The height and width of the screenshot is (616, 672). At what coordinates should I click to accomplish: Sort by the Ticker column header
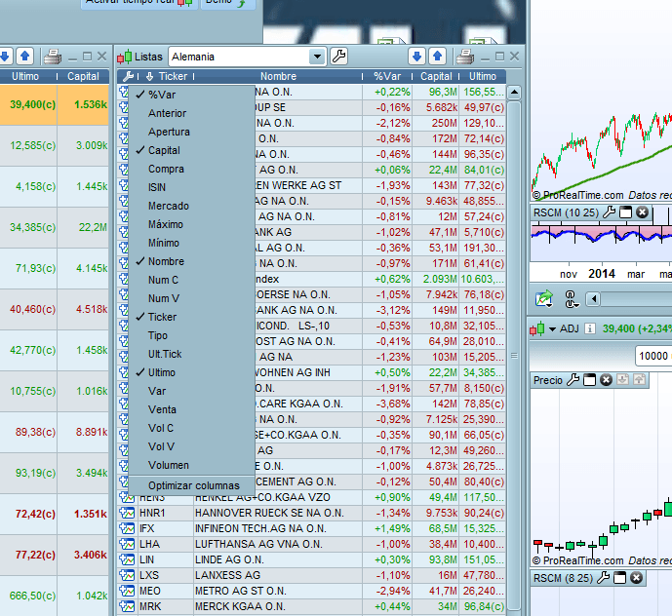pyautogui.click(x=173, y=76)
